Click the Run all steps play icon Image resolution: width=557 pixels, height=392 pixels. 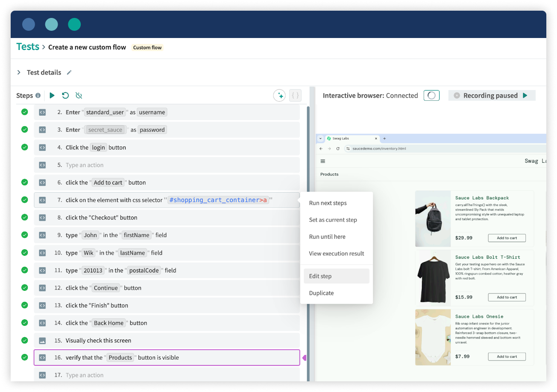[x=52, y=95]
